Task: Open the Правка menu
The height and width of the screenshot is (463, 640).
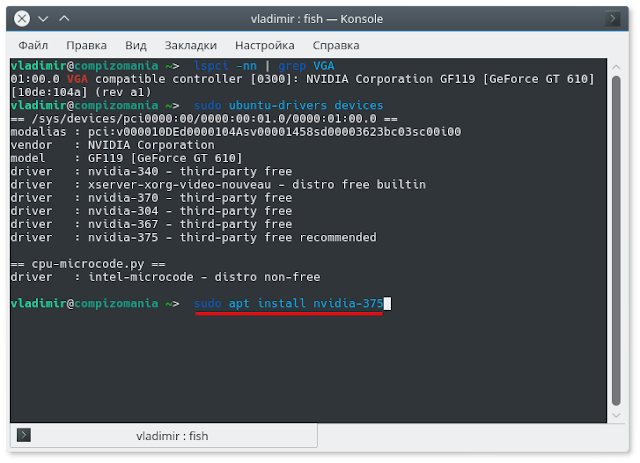Action: 87,45
